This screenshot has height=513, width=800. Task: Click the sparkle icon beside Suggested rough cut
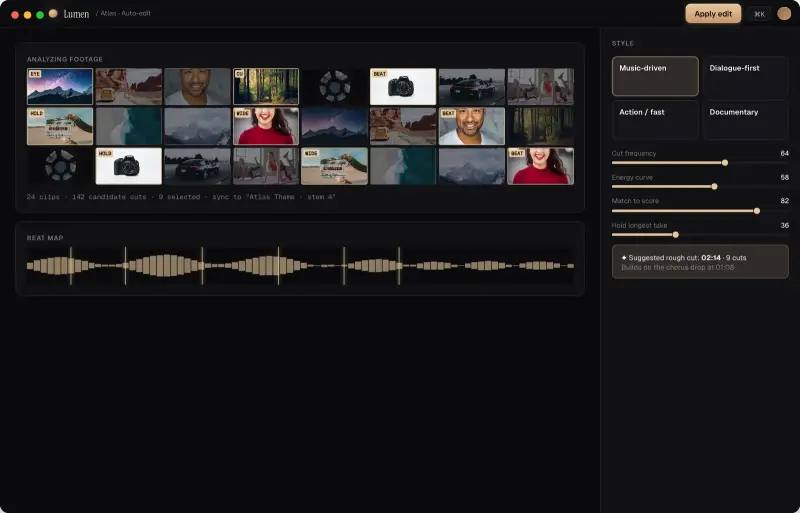[623, 258]
